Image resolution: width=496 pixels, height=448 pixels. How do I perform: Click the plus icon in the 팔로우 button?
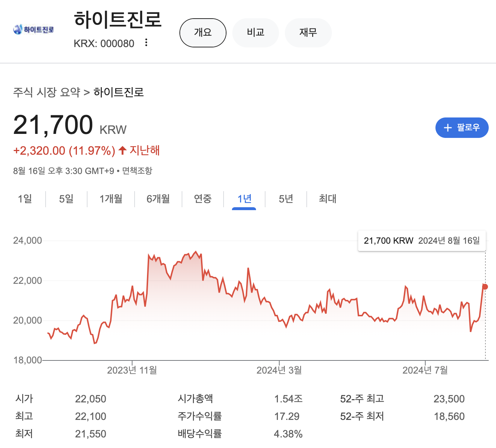click(x=447, y=128)
